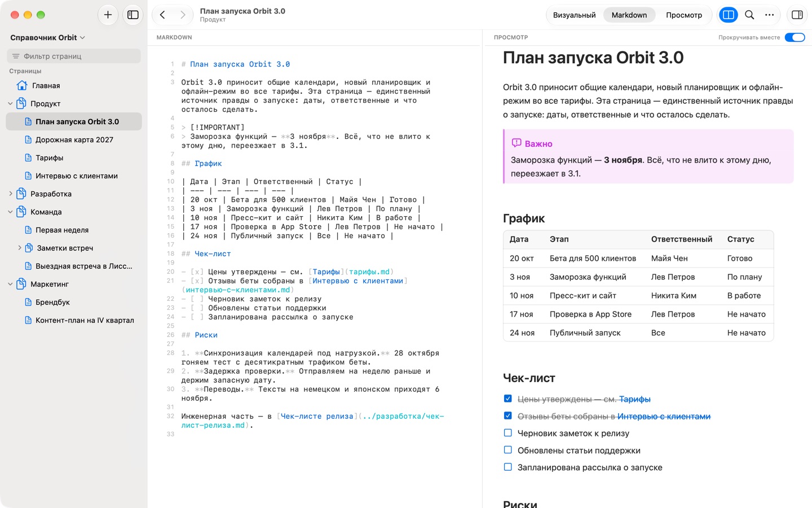
Task: Click the Маркетинг folder icon
Action: coord(21,284)
